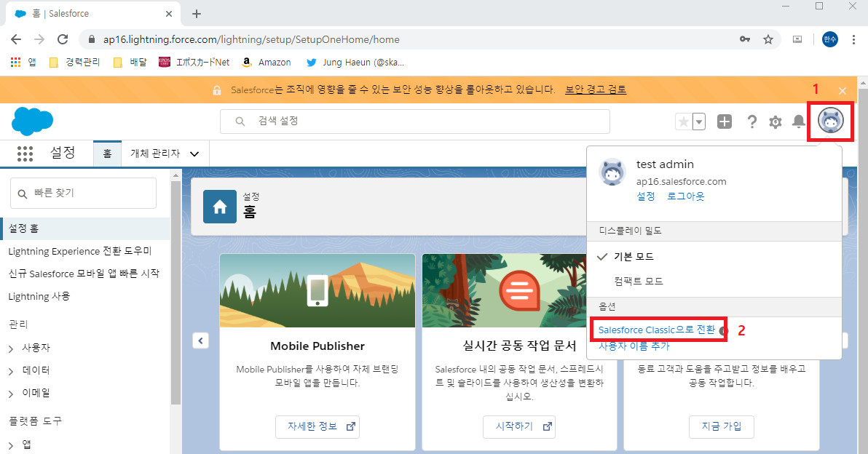Click the password key icon

[x=744, y=39]
